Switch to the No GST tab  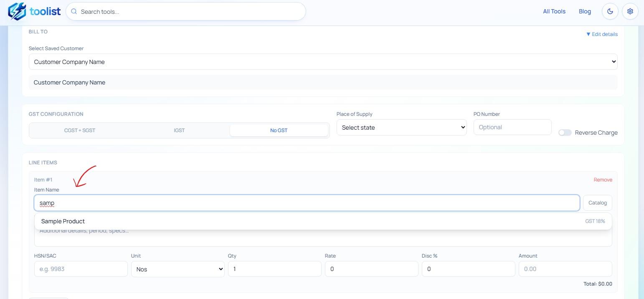pos(279,130)
